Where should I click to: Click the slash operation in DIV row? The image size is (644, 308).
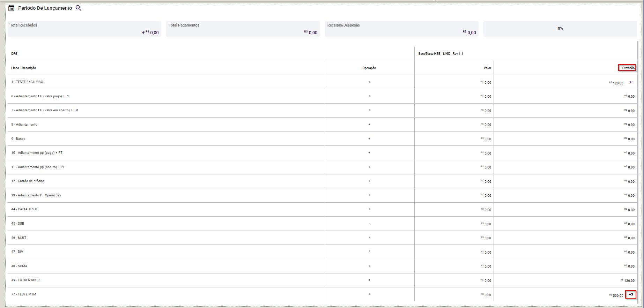pyautogui.click(x=369, y=252)
